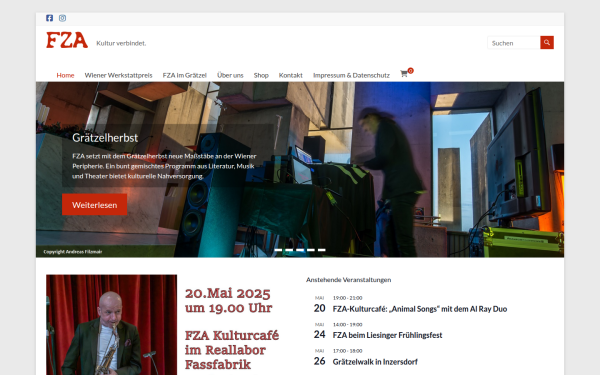Click the Copyright Andreas Filzmair caption
600x375 pixels.
(x=73, y=252)
